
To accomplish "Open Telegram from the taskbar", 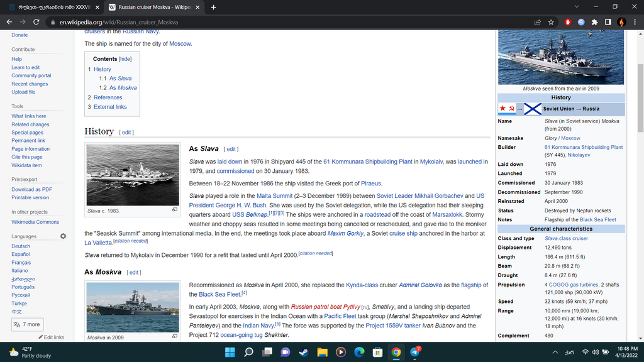I will click(414, 352).
